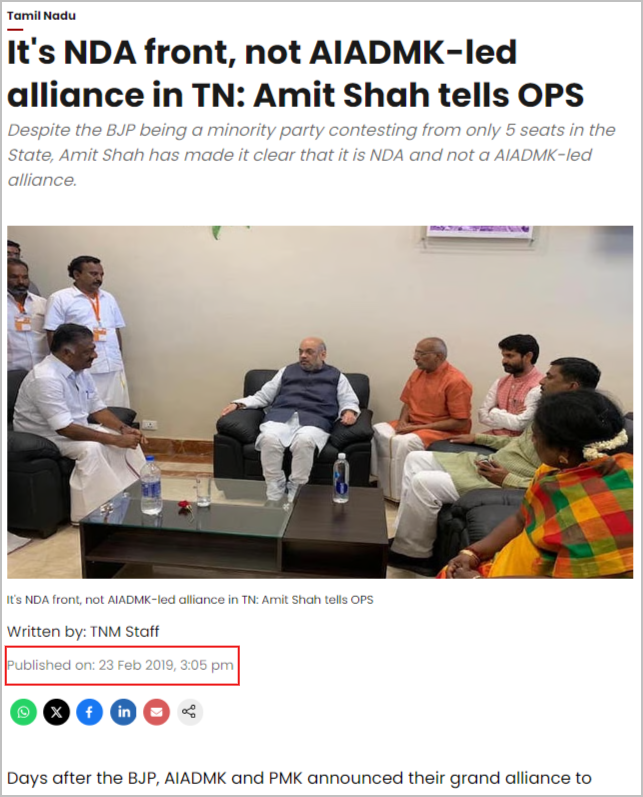Open the Tamil Nadu category link

click(41, 16)
